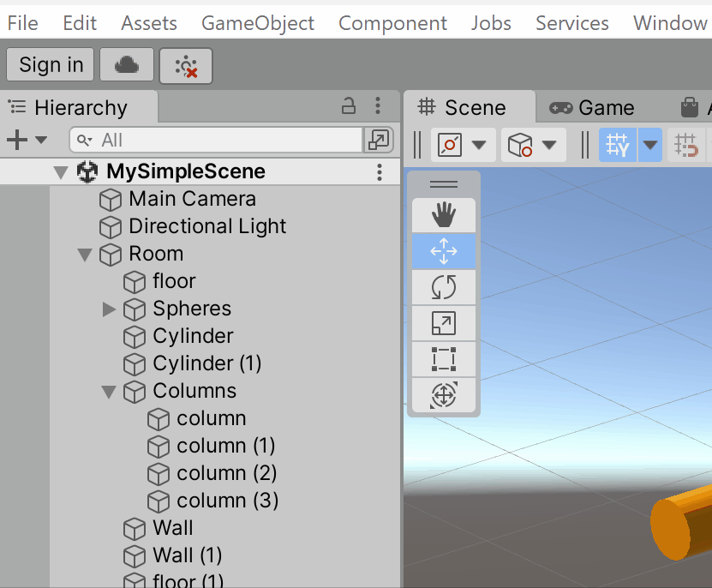Viewport: 712px width, 588px height.
Task: Collapse the Room object in hierarchy
Action: click(x=84, y=255)
